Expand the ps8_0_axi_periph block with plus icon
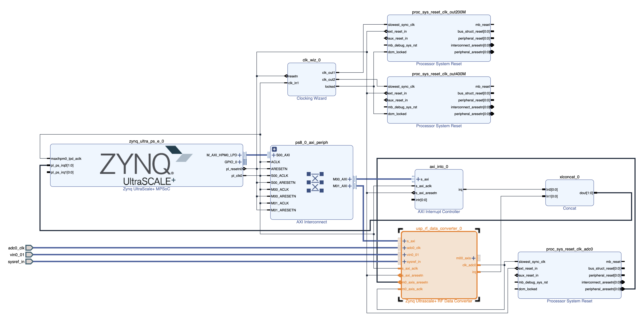This screenshot has height=323, width=644. (x=274, y=149)
